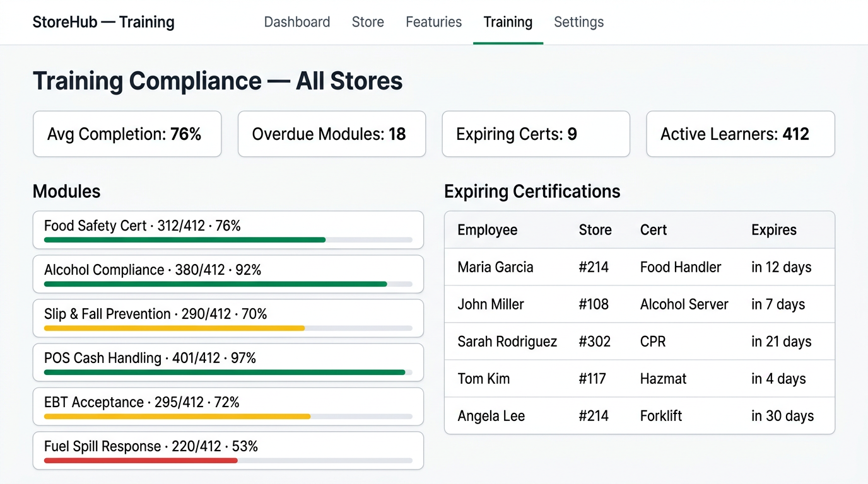Click the Training Compliance — All Stores title
This screenshot has height=484, width=868.
[x=218, y=81]
